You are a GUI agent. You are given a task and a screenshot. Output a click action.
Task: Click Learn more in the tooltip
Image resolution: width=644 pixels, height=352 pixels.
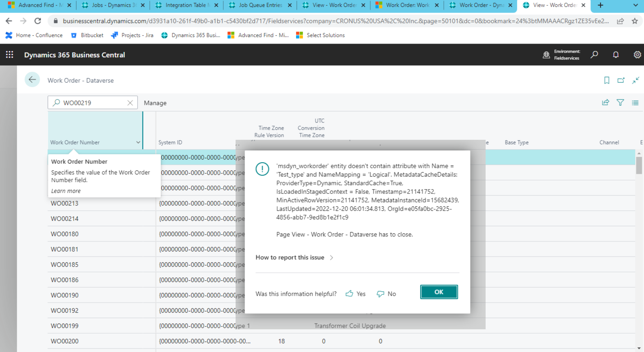coord(66,191)
